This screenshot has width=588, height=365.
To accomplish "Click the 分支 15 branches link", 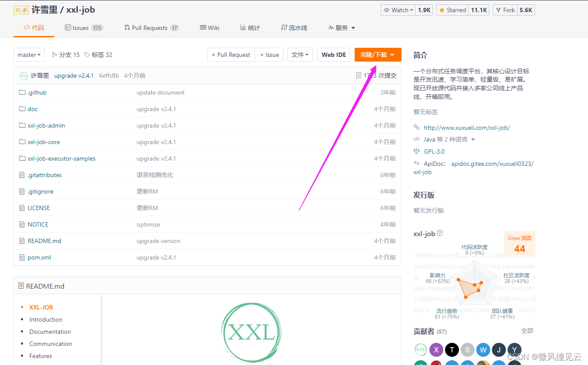I will point(66,55).
